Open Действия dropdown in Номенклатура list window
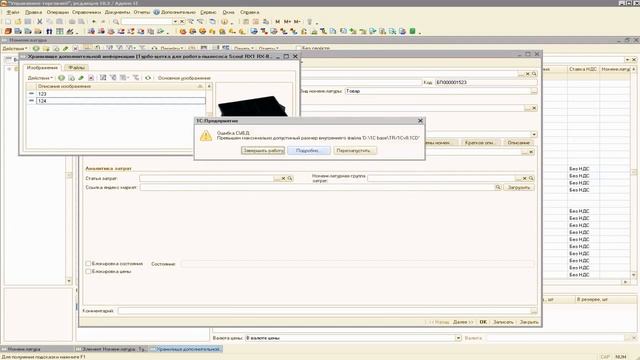 click(x=15, y=49)
